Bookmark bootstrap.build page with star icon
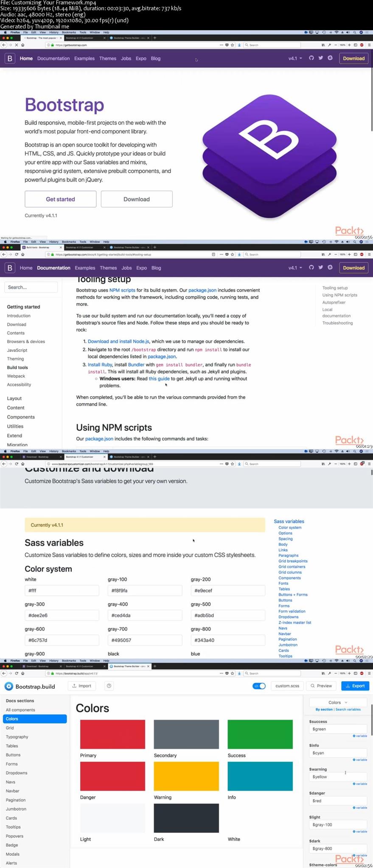Image resolution: width=373 pixels, height=868 pixels. click(233, 673)
